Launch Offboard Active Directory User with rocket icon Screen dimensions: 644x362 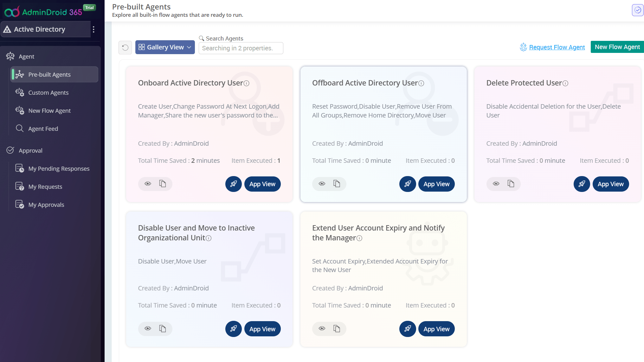coord(408,184)
